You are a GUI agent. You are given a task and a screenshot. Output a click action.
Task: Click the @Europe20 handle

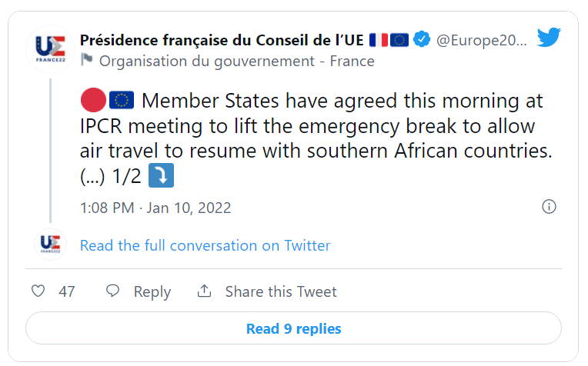point(483,39)
